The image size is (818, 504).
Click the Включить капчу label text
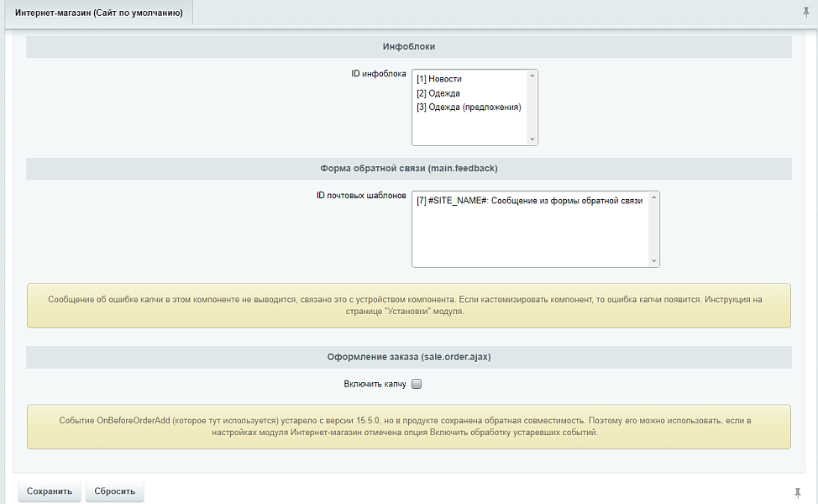coord(375,385)
